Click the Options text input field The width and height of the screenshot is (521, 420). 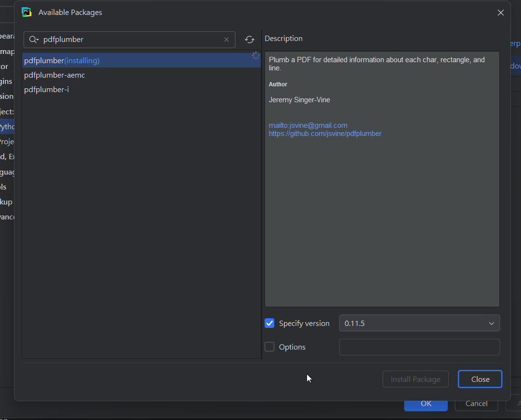pos(419,347)
